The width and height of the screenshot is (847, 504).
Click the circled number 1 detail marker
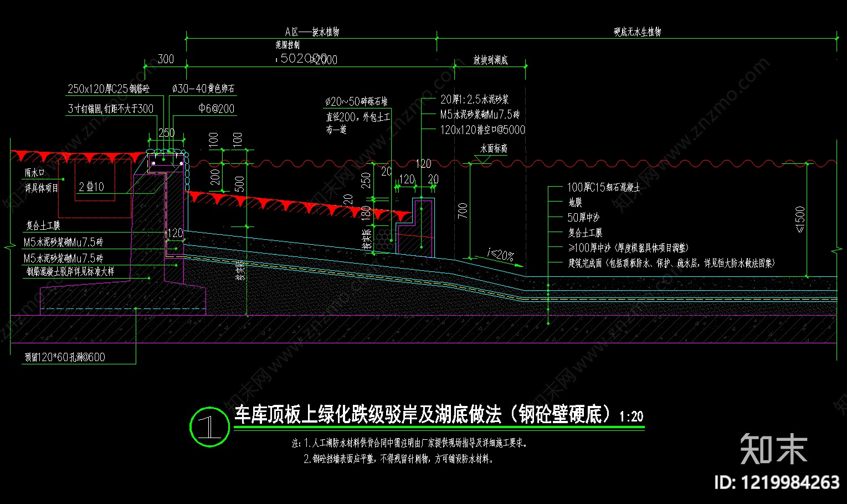[x=209, y=426]
